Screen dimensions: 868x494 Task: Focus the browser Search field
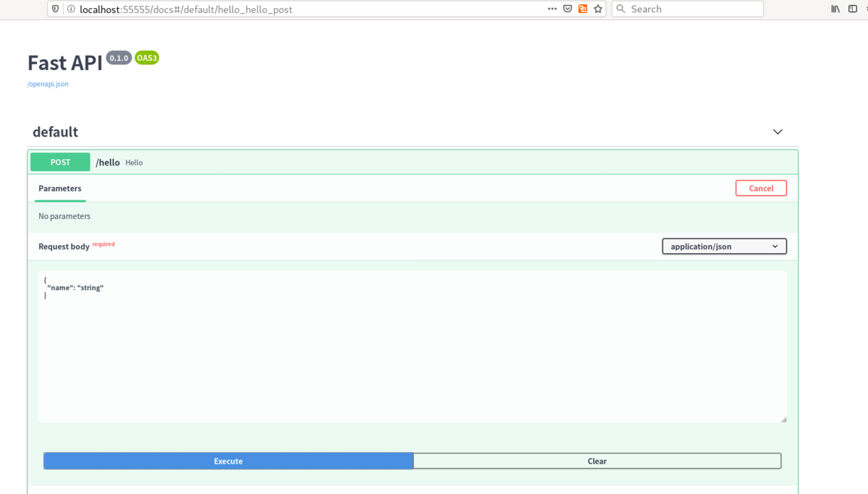687,9
